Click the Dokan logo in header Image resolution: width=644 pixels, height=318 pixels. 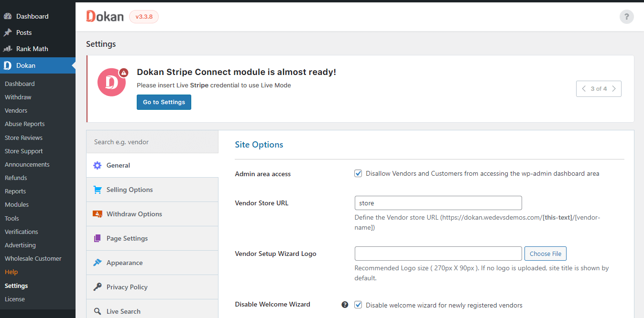[x=105, y=16]
